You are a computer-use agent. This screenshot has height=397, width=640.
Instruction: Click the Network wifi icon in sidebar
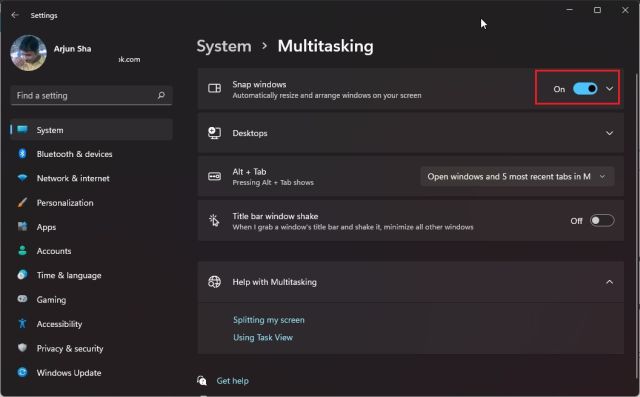(x=22, y=178)
